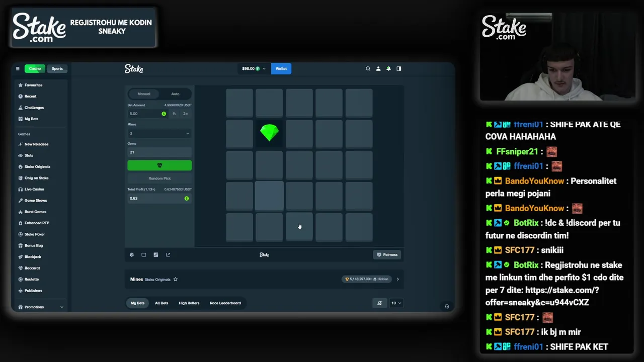This screenshot has height=362, width=644.
Task: Switch to the Sports section
Action: pyautogui.click(x=57, y=69)
